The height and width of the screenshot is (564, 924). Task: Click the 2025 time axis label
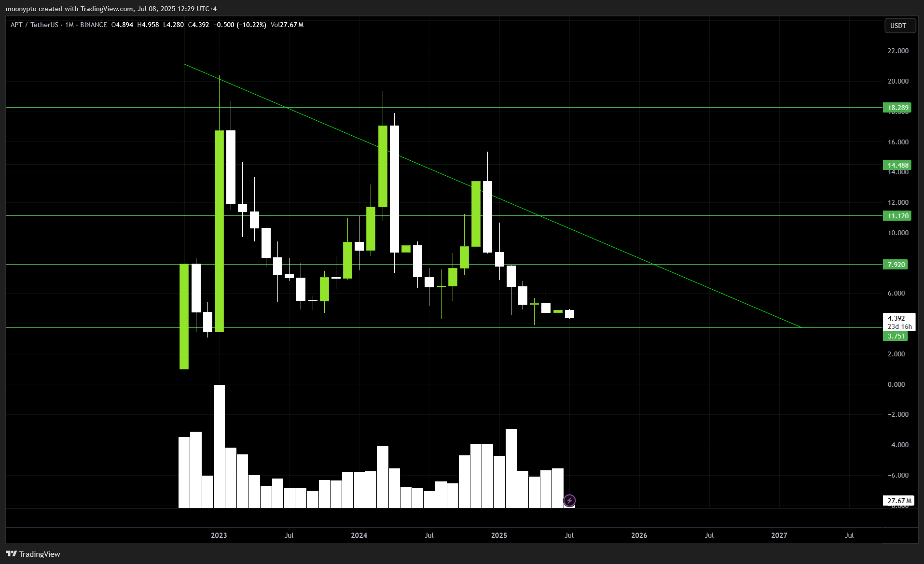pos(499,535)
